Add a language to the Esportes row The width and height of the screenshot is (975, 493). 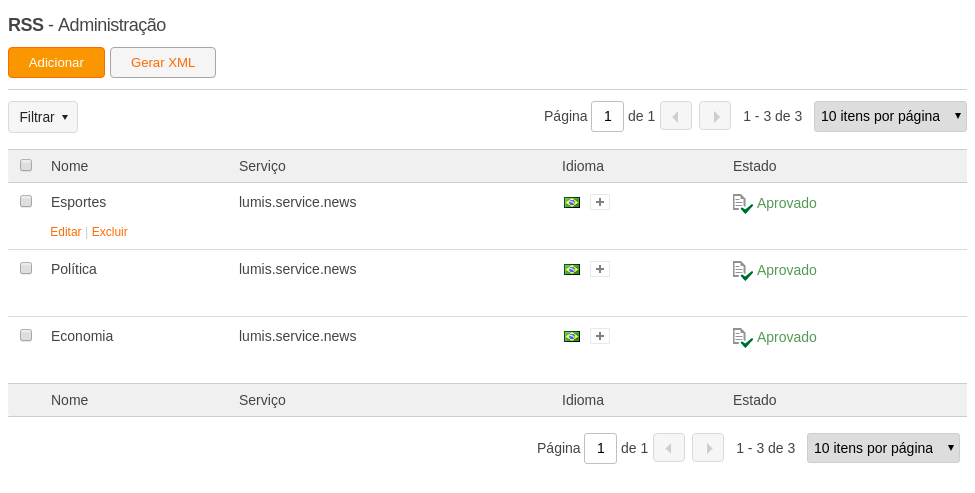[599, 202]
